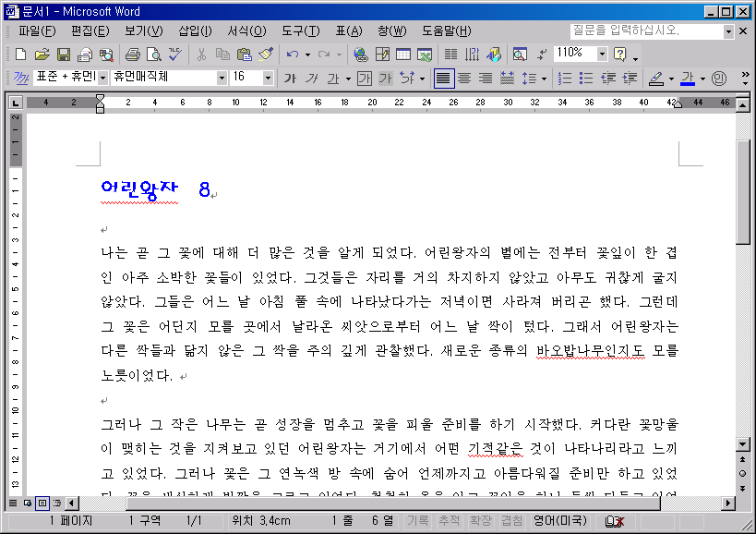This screenshot has height=534, width=756.
Task: Toggle Italic formatting button
Action: click(x=312, y=79)
